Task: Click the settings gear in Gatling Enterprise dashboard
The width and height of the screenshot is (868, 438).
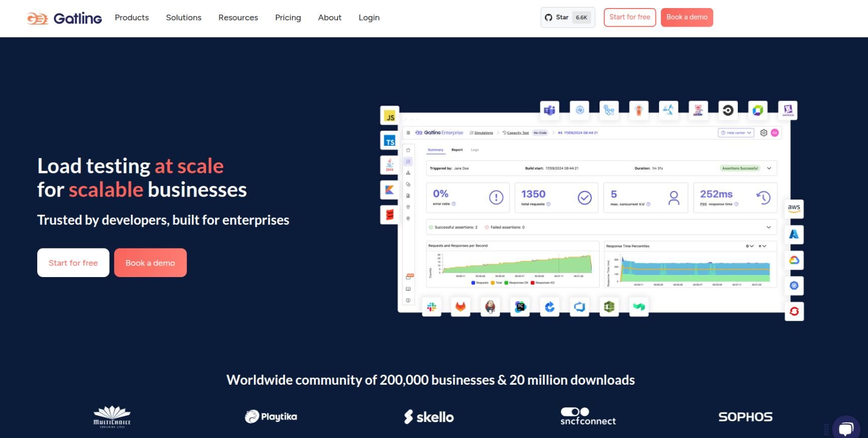Action: pos(763,133)
